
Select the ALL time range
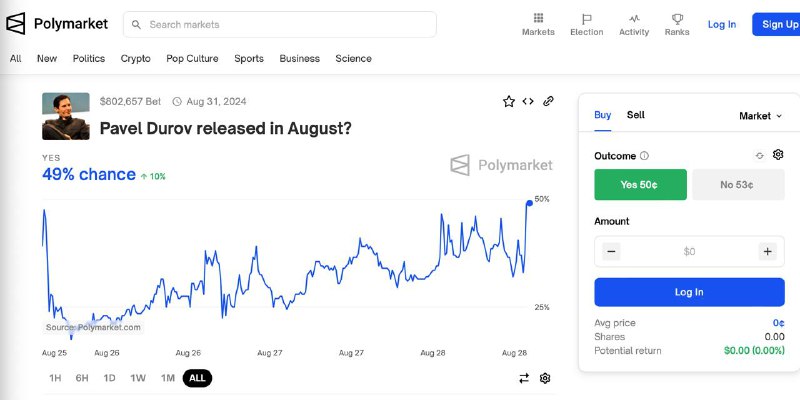tap(197, 378)
